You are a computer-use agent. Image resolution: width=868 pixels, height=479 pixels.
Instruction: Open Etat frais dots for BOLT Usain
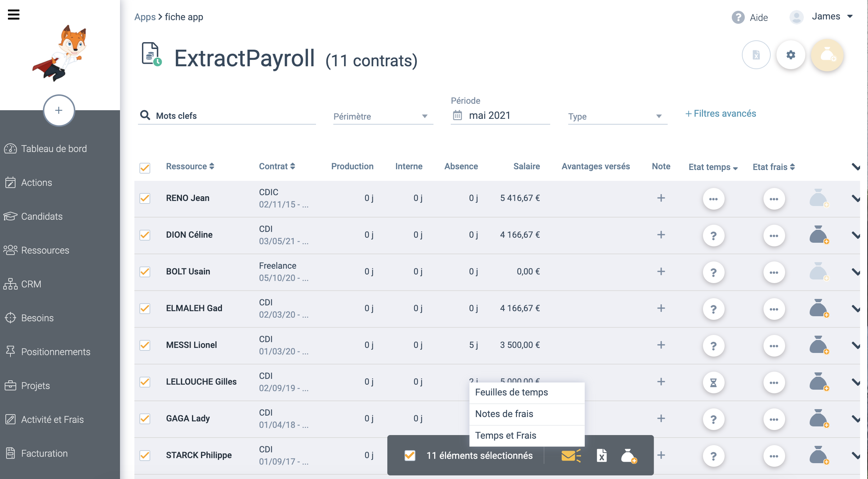tap(774, 272)
